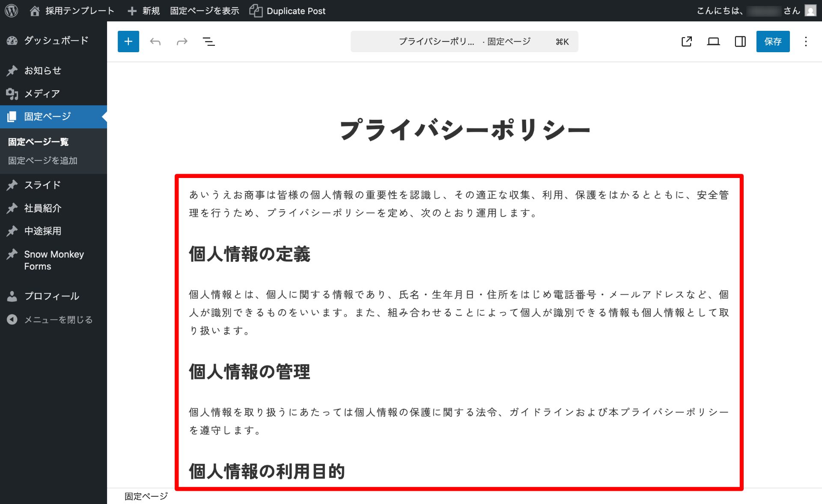Screen dimensions: 822x504
Task: Open the three-dot options menu
Action: pos(806,42)
